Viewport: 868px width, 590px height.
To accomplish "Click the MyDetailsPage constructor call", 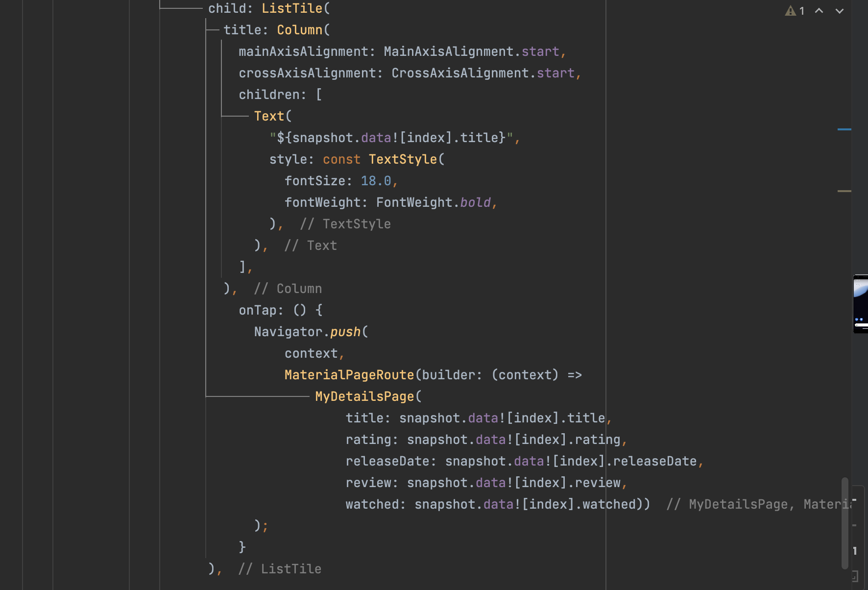I will (364, 396).
